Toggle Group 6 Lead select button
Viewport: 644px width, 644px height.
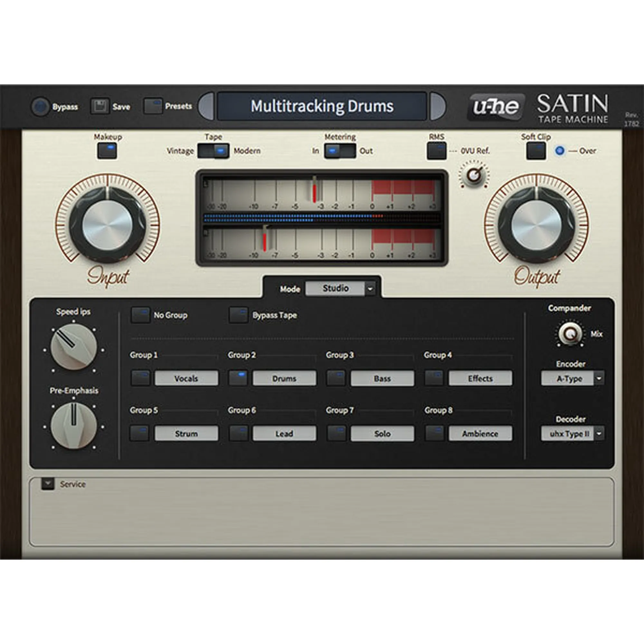tap(238, 433)
